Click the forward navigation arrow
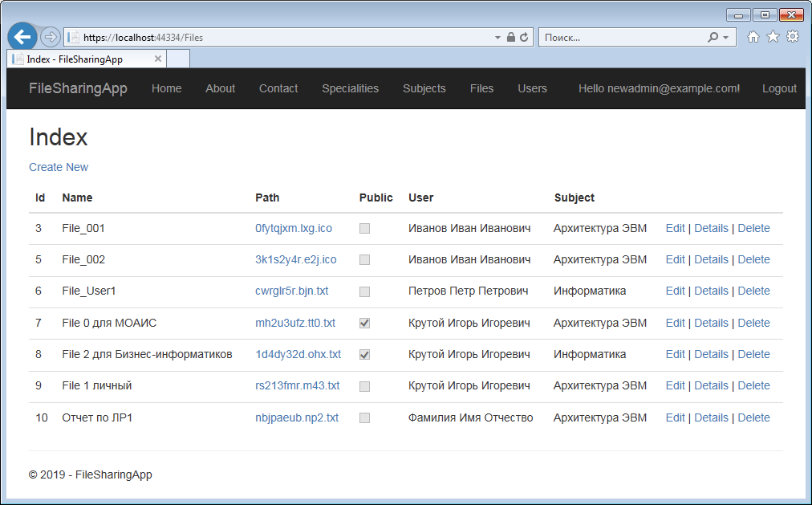Screen dimensions: 812x505 (x=49, y=36)
